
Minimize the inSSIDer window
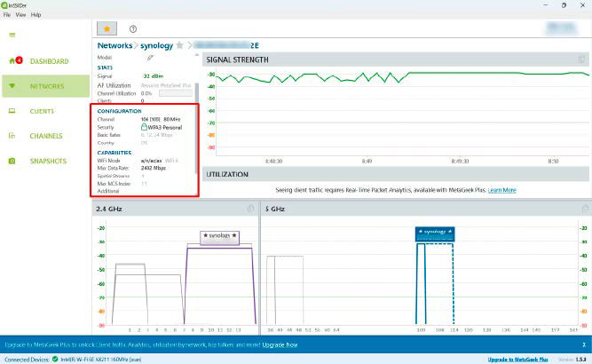(546, 5)
